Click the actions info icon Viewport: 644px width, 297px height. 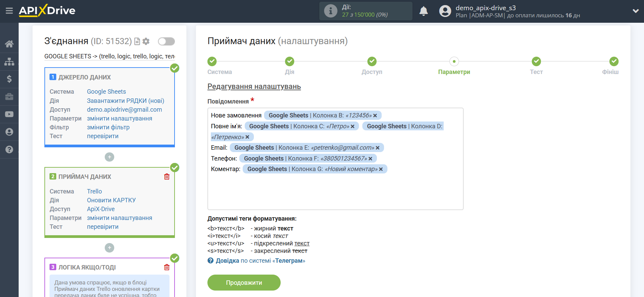pos(330,11)
